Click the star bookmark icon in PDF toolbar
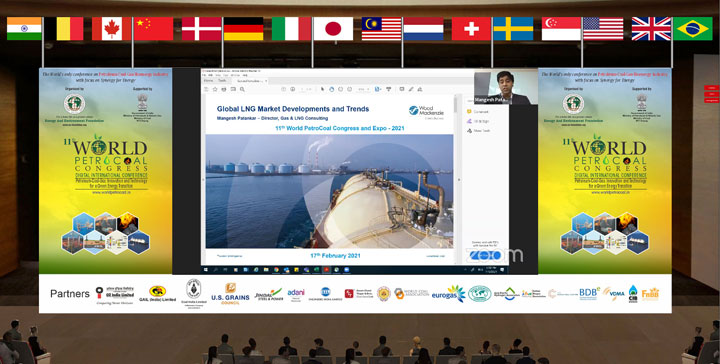 [215, 90]
